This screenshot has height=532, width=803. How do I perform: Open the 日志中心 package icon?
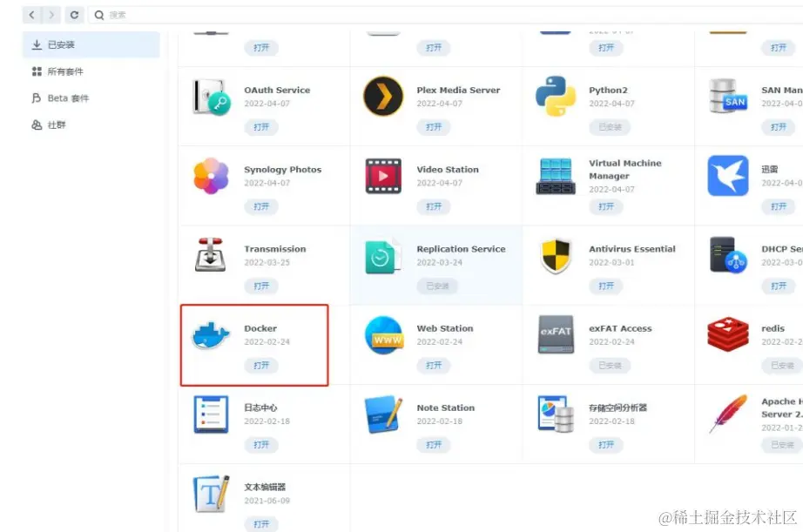tap(211, 414)
